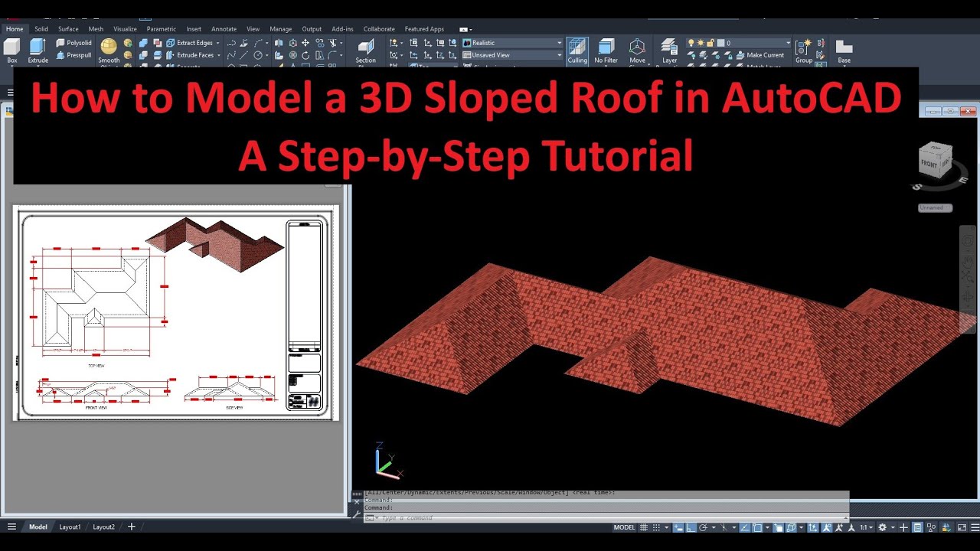This screenshot has height=551, width=980.
Task: Toggle drawing grid display in status bar
Action: point(644,527)
